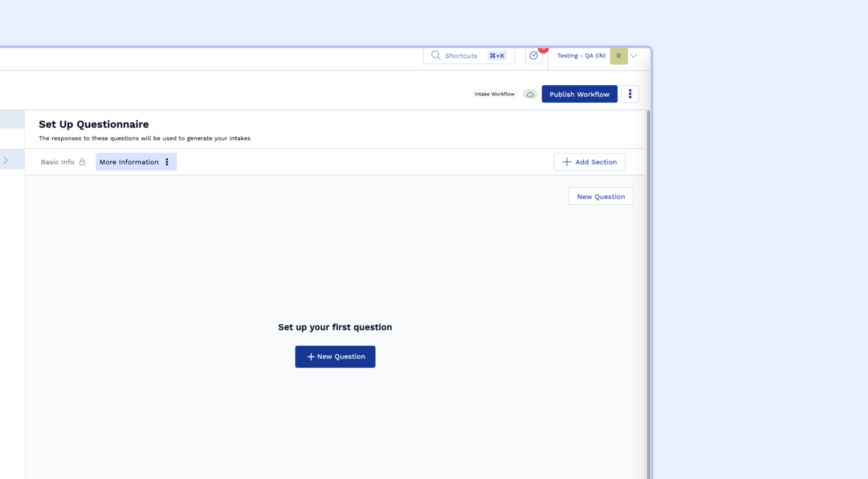Open Testing - QA (IN) workspace switcher
The height and width of the screenshot is (479, 868).
pyautogui.click(x=581, y=56)
